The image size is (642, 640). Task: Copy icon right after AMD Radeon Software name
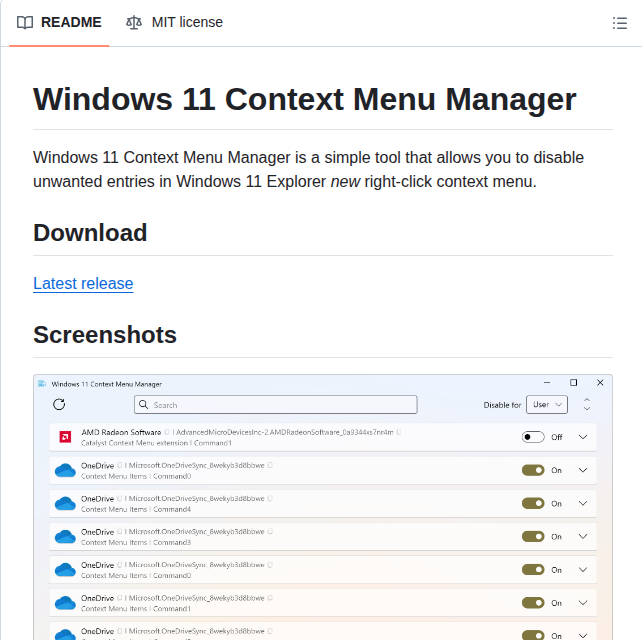point(167,432)
